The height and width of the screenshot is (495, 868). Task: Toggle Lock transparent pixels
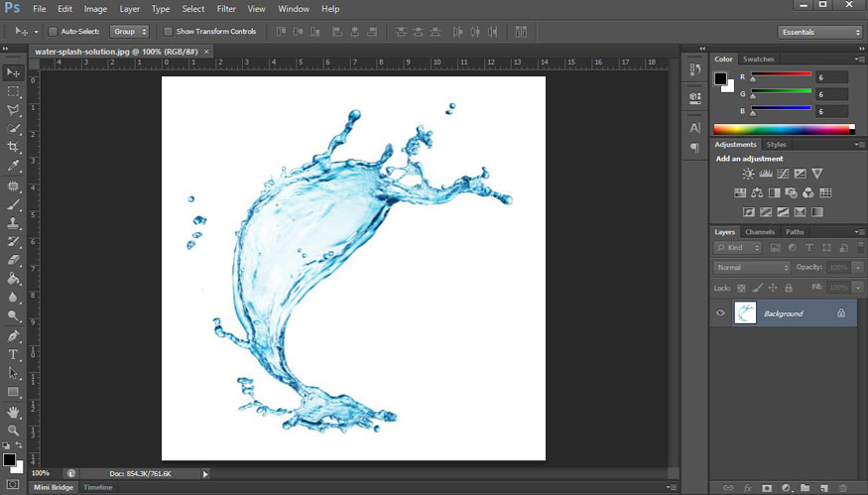741,288
